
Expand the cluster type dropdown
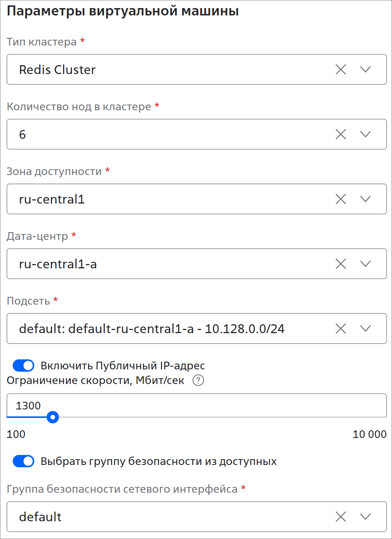(x=365, y=70)
